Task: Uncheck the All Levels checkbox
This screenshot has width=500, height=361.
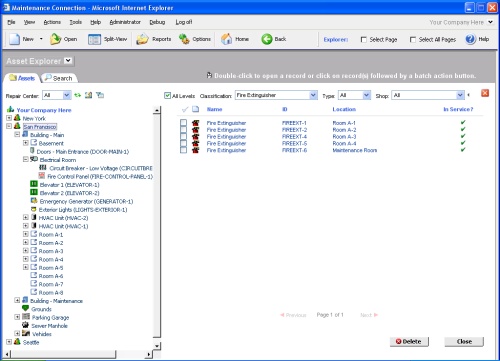Action: (167, 96)
